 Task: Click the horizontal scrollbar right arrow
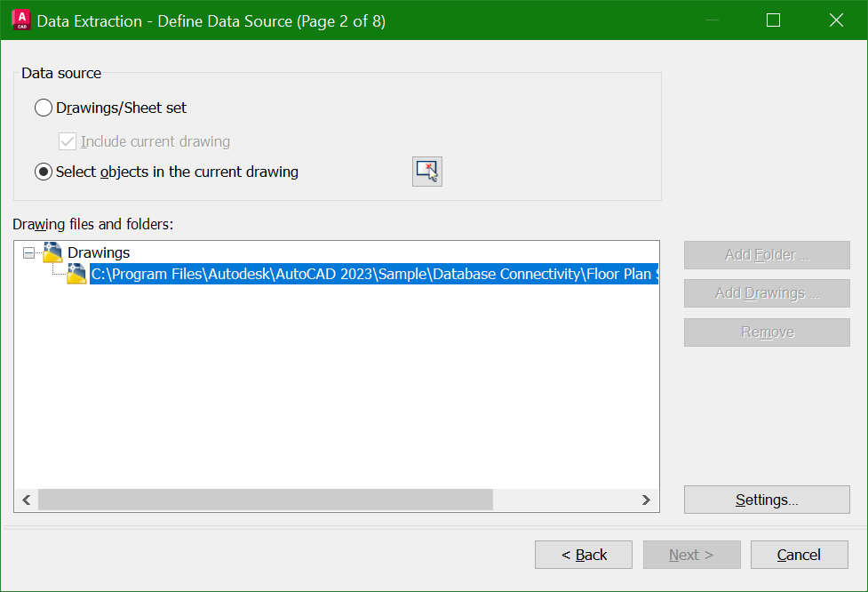[x=647, y=500]
